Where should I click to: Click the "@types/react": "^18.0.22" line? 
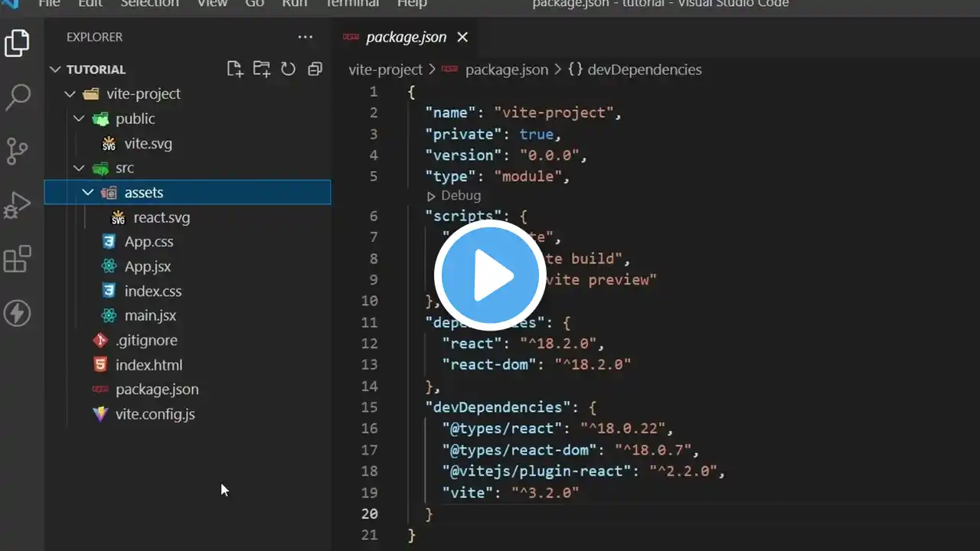(x=558, y=429)
